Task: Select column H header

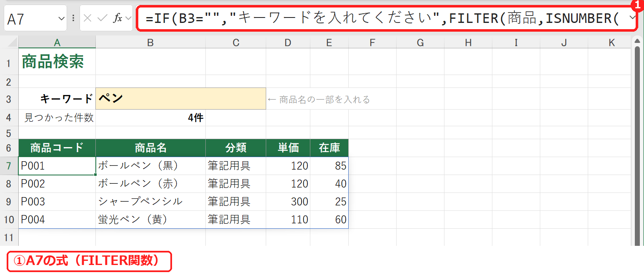Action: [x=468, y=42]
